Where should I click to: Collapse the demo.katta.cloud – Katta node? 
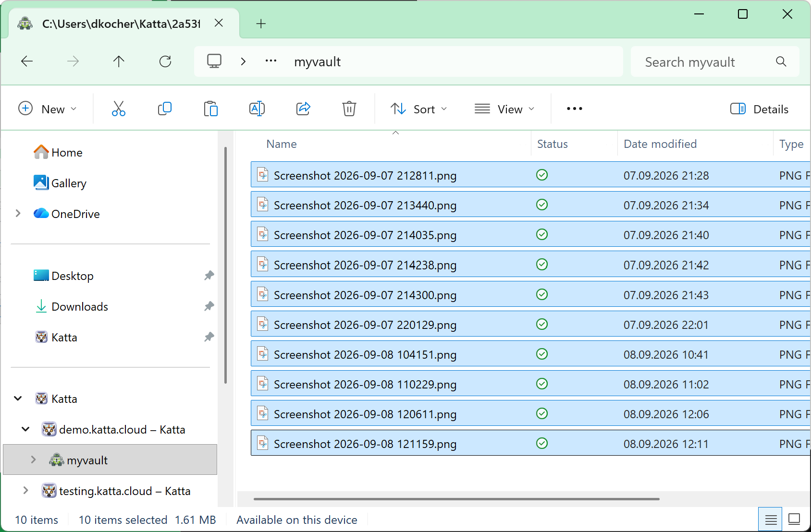coord(26,429)
